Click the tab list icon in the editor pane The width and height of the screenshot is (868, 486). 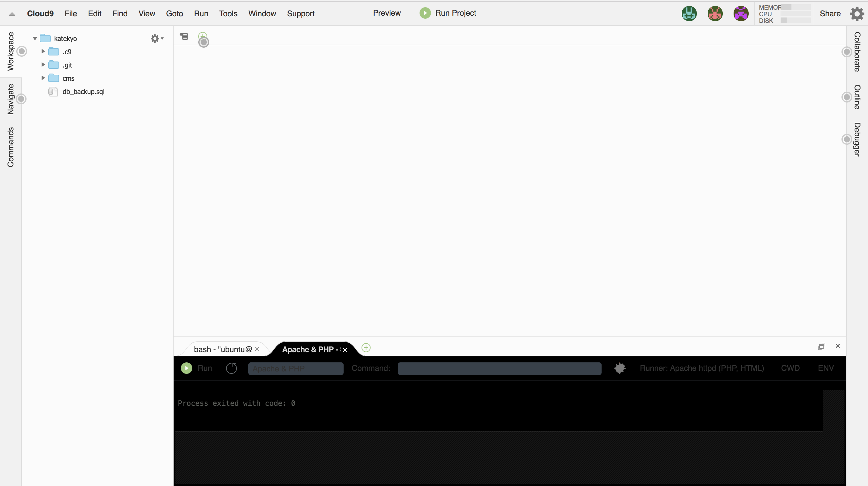[x=184, y=36]
